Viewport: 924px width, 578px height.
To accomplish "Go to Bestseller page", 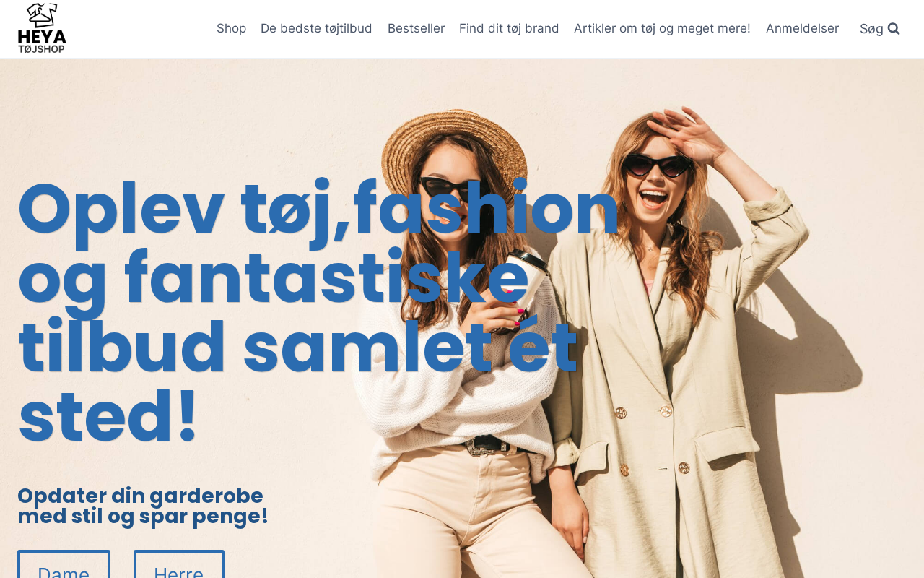I will [416, 28].
